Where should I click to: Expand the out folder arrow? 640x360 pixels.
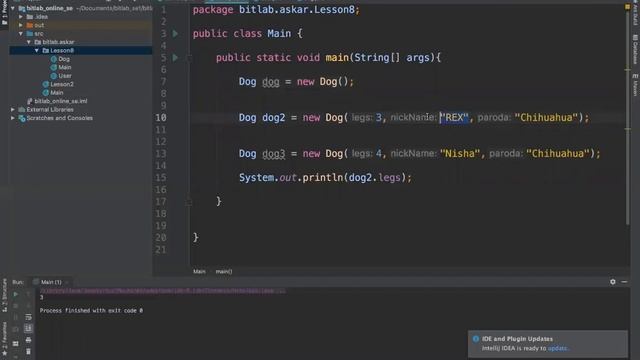21,25
